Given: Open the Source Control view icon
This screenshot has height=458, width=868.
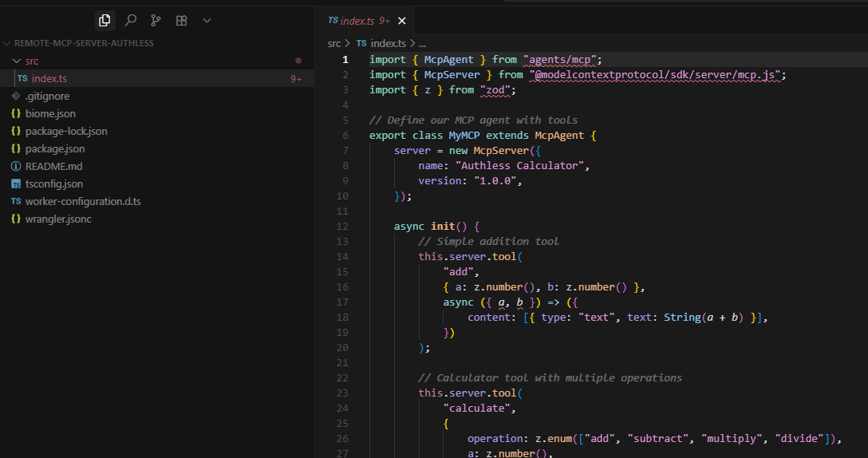Looking at the screenshot, I should pyautogui.click(x=156, y=21).
